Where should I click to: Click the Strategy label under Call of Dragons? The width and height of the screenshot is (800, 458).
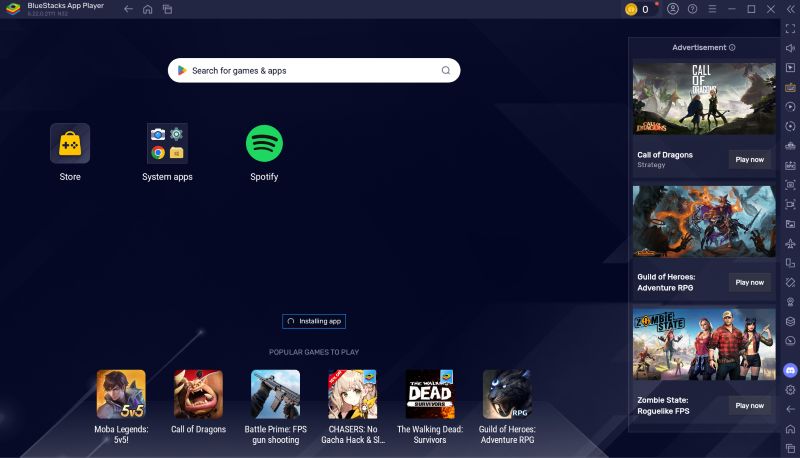(x=651, y=165)
